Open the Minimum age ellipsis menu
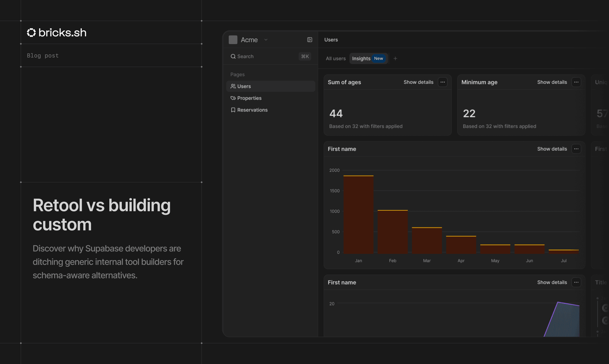The height and width of the screenshot is (364, 609). click(576, 82)
